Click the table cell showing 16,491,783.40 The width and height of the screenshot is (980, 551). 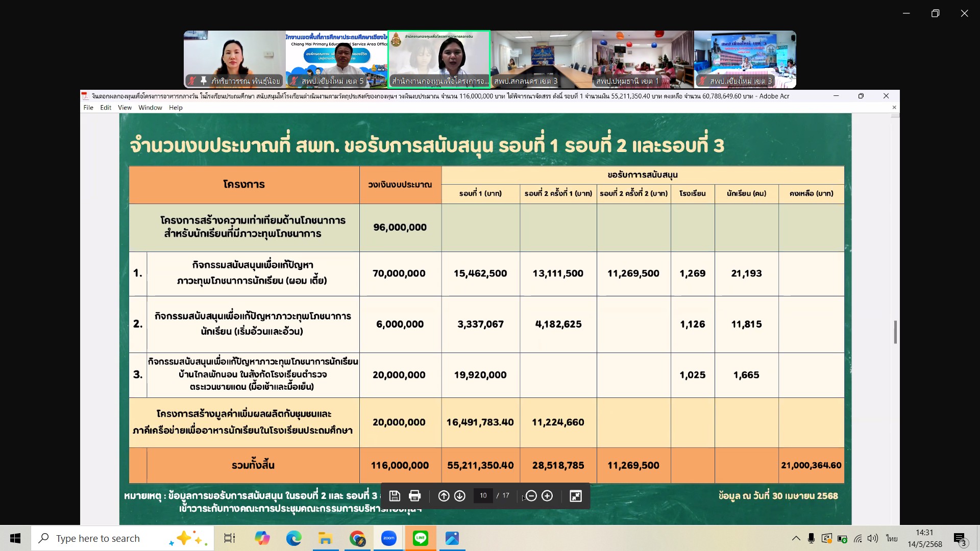click(480, 422)
